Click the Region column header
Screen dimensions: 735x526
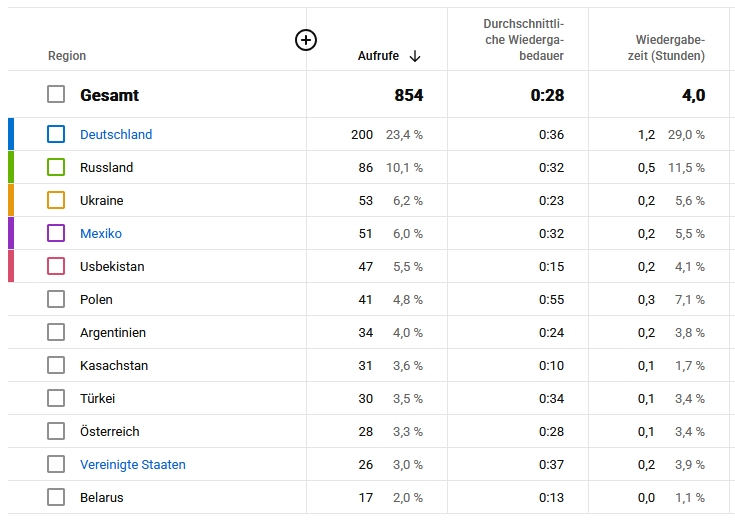click(67, 56)
